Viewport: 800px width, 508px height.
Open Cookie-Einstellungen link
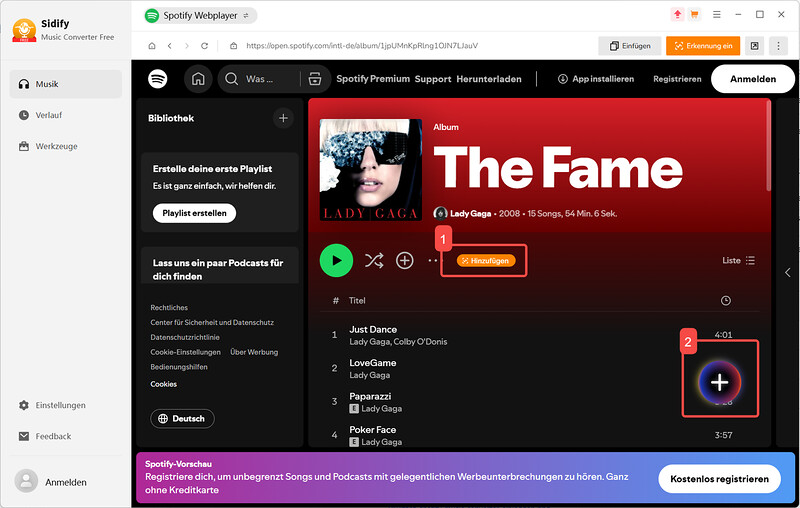[x=185, y=352]
